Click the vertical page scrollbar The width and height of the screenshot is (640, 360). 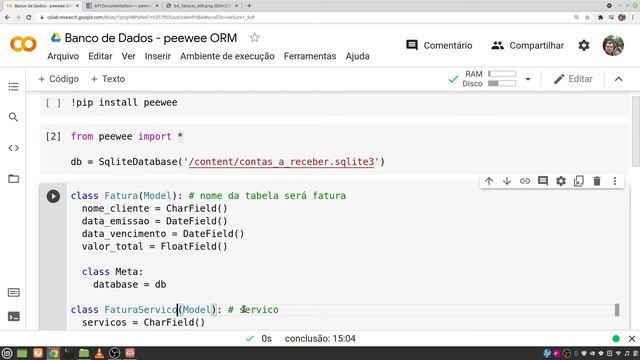[636, 131]
